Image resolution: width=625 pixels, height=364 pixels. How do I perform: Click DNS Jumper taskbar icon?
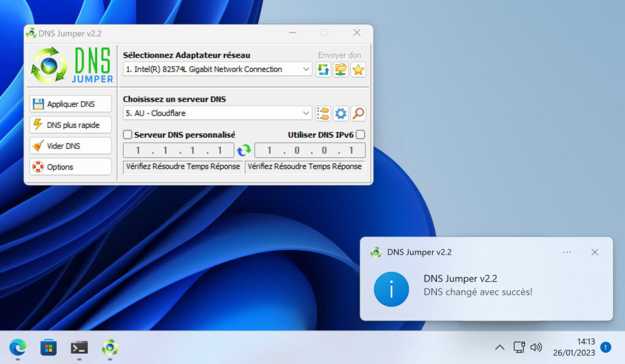click(x=110, y=348)
